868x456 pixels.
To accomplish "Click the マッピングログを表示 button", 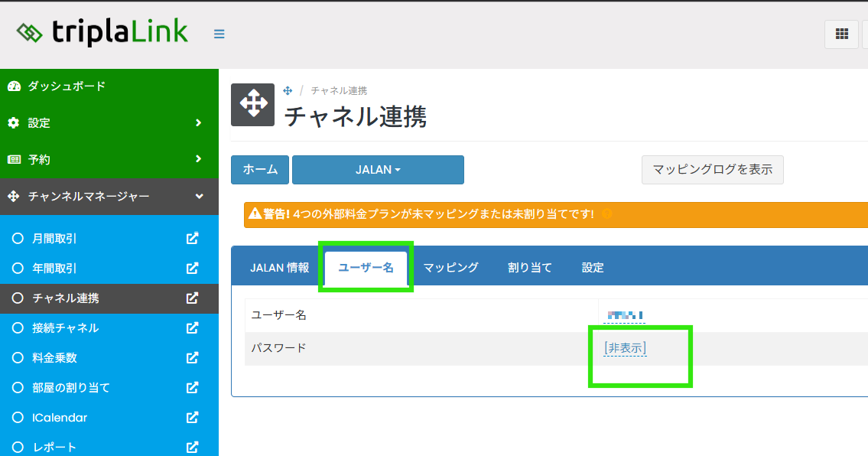I will click(x=712, y=170).
